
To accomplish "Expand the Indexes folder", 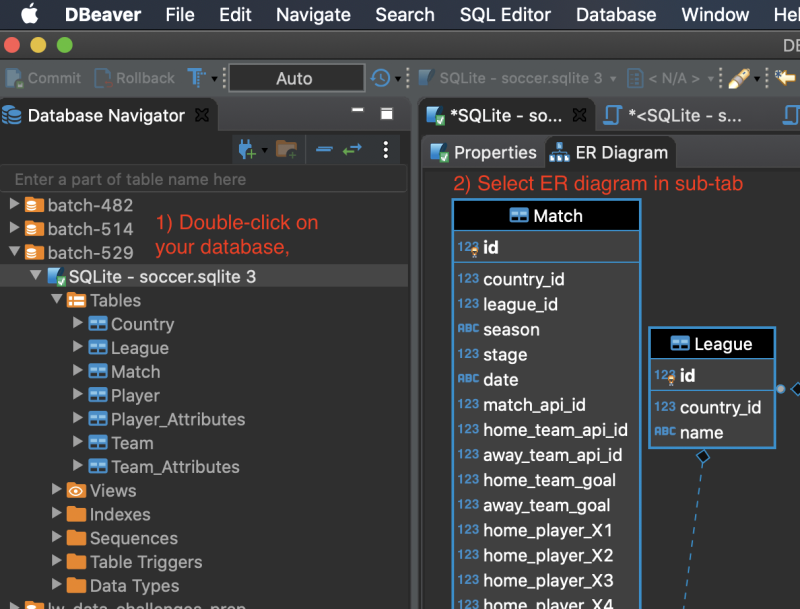I will coord(57,513).
